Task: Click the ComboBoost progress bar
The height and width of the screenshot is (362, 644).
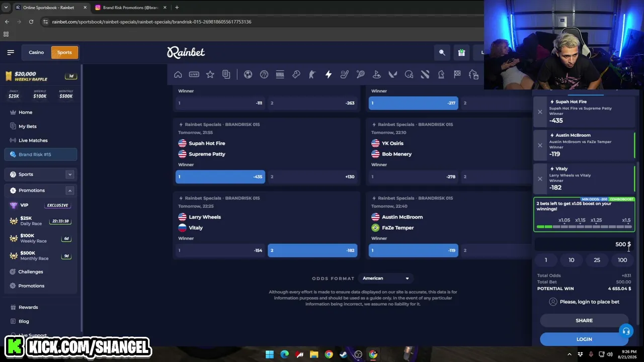Action: point(584,227)
